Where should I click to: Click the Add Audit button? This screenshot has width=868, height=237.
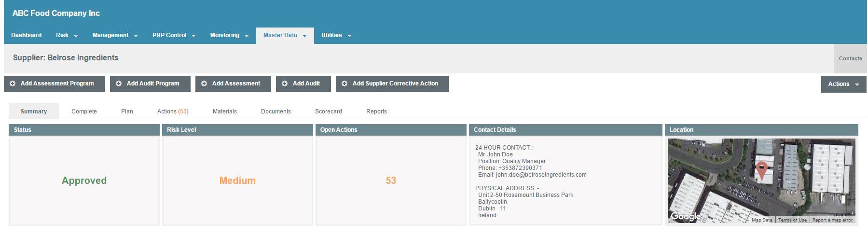[303, 84]
